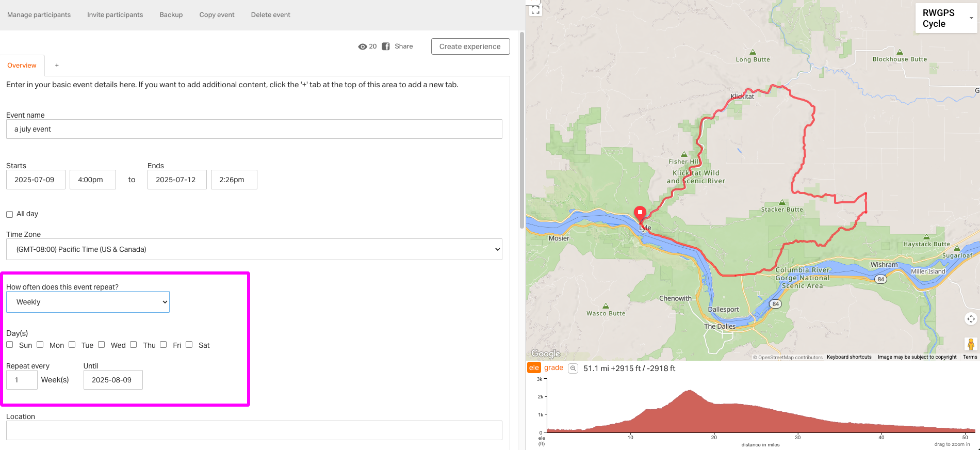This screenshot has height=450, width=980.
Task: Check the Mon day checkbox
Action: (40, 344)
